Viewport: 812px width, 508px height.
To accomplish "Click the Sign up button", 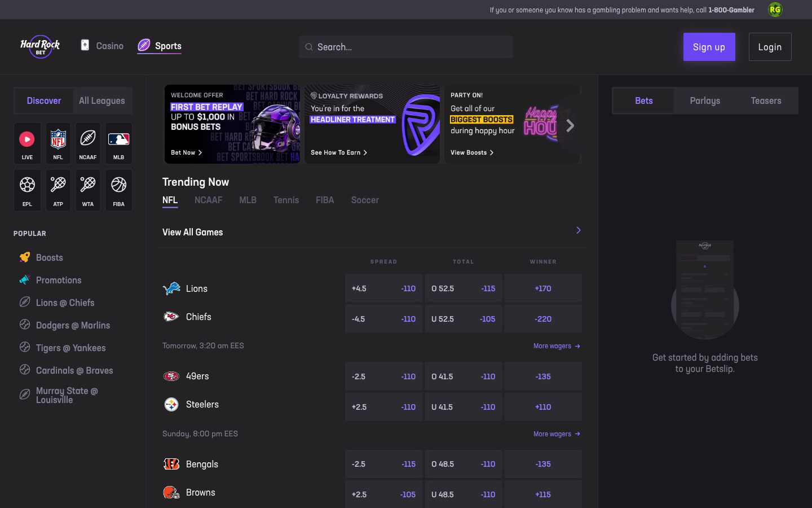I will pos(709,47).
